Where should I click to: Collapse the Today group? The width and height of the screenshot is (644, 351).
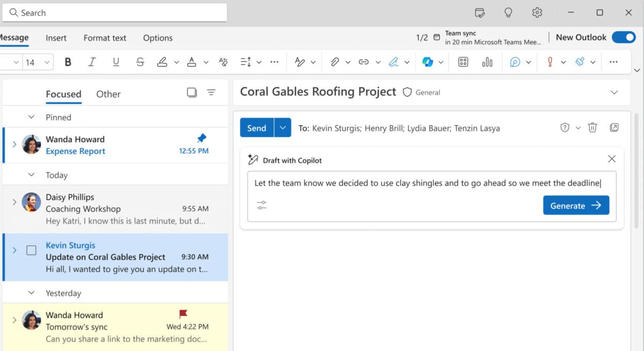31,175
